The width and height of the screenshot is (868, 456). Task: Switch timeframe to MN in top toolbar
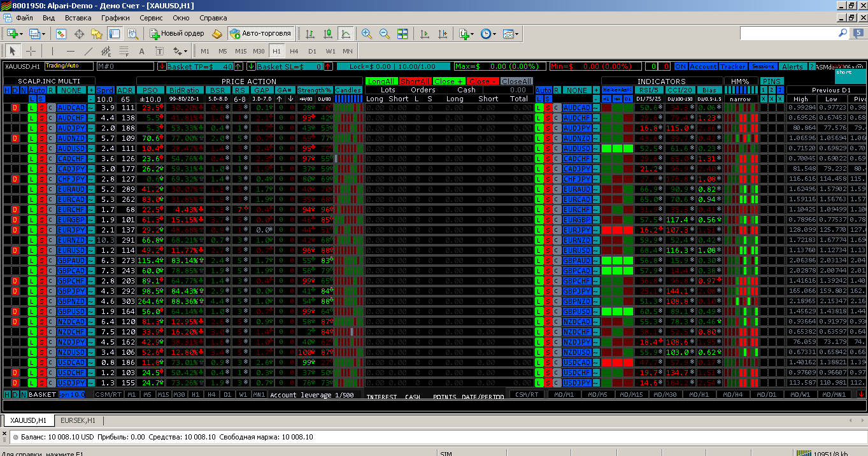tap(348, 51)
